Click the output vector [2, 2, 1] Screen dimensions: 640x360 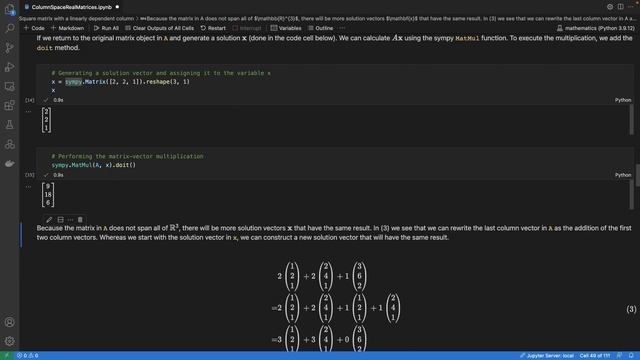point(46,120)
